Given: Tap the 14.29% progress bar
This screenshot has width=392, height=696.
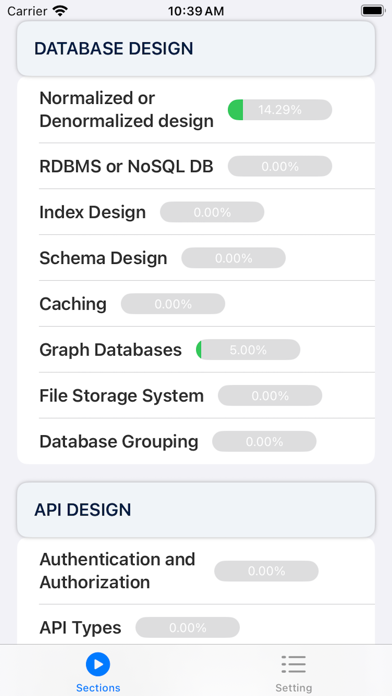Looking at the screenshot, I should 280,110.
